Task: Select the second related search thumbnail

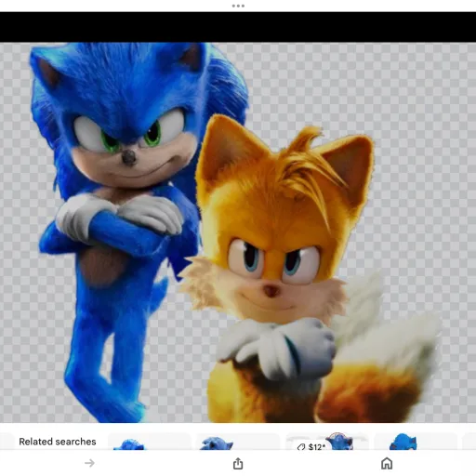Action: click(x=238, y=442)
